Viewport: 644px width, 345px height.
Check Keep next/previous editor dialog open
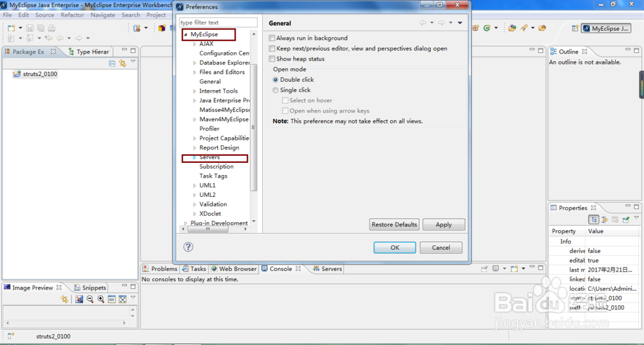tap(272, 48)
